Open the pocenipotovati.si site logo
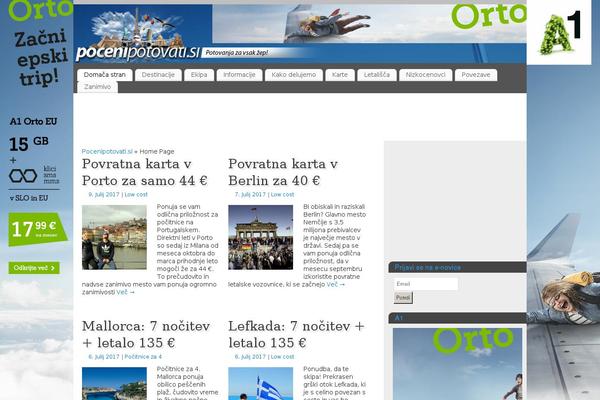The image size is (600, 400). [x=138, y=53]
